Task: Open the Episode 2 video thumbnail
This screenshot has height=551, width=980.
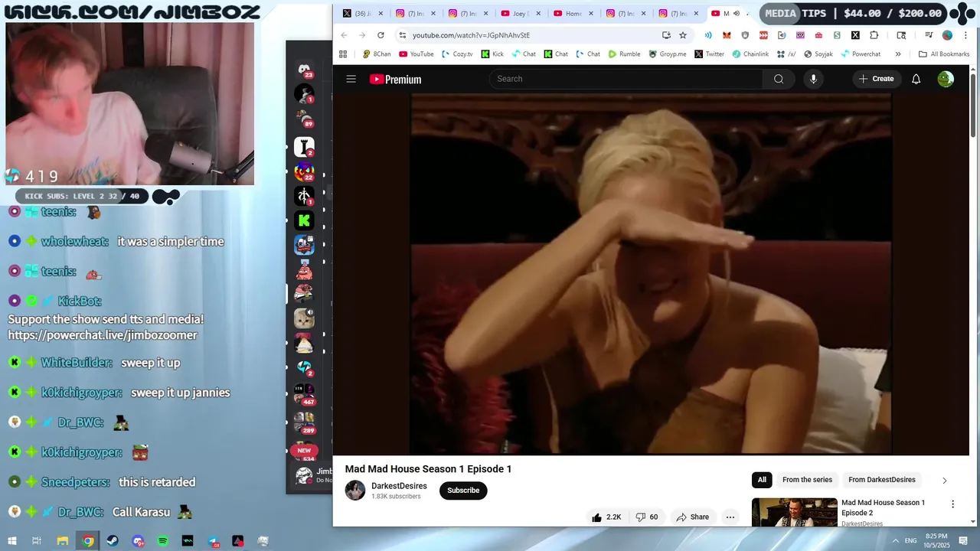Action: 794,513
